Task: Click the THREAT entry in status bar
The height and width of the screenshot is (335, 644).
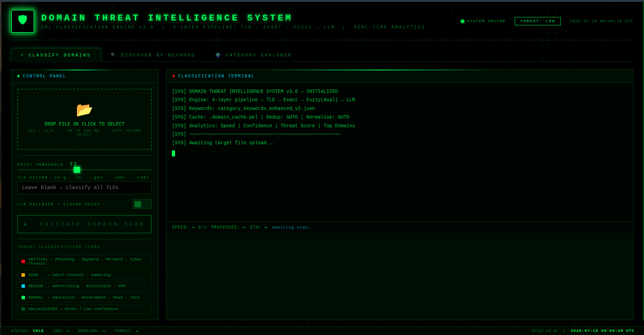Action: 127,331
